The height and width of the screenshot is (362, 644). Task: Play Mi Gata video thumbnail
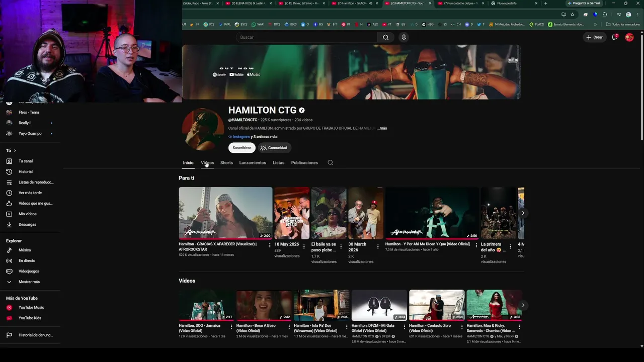pyautogui.click(x=379, y=305)
